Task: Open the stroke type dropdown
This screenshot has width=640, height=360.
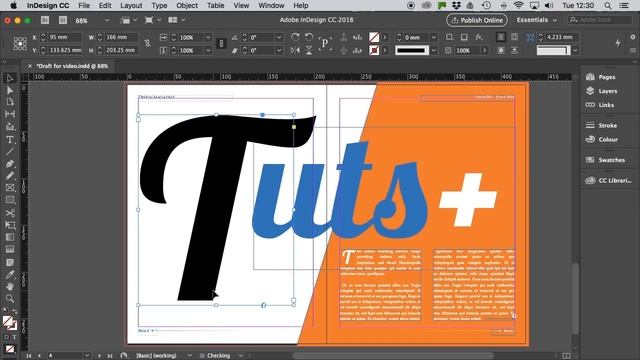Action: coord(434,50)
